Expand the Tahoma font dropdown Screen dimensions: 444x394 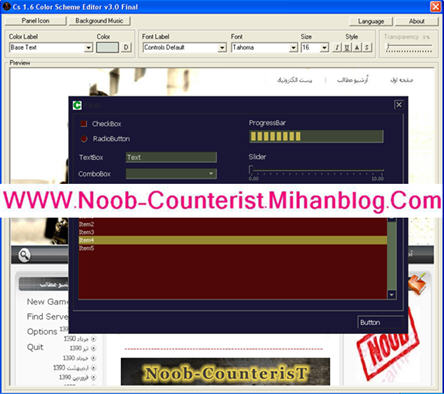pyautogui.click(x=293, y=48)
